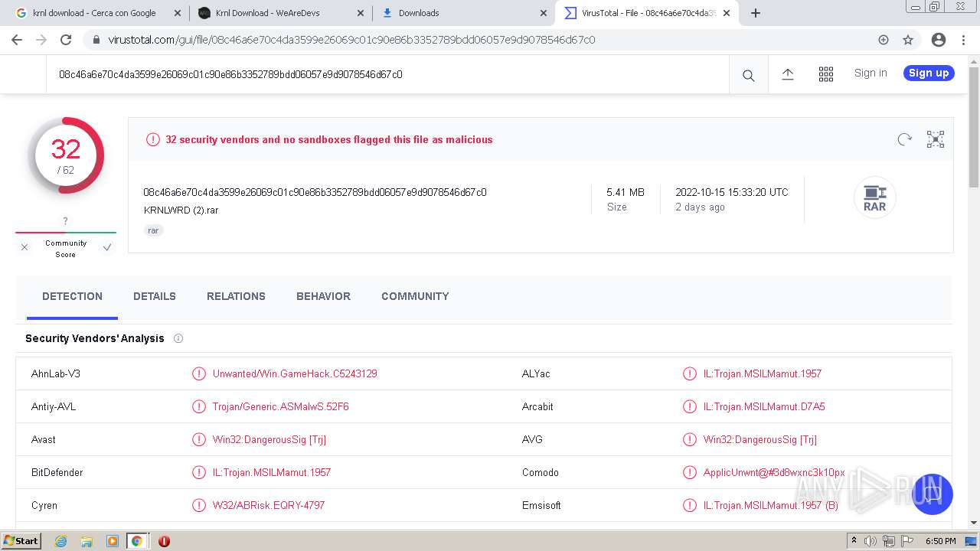
Task: Click the red stop-sign taskbar icon
Action: pos(164,541)
